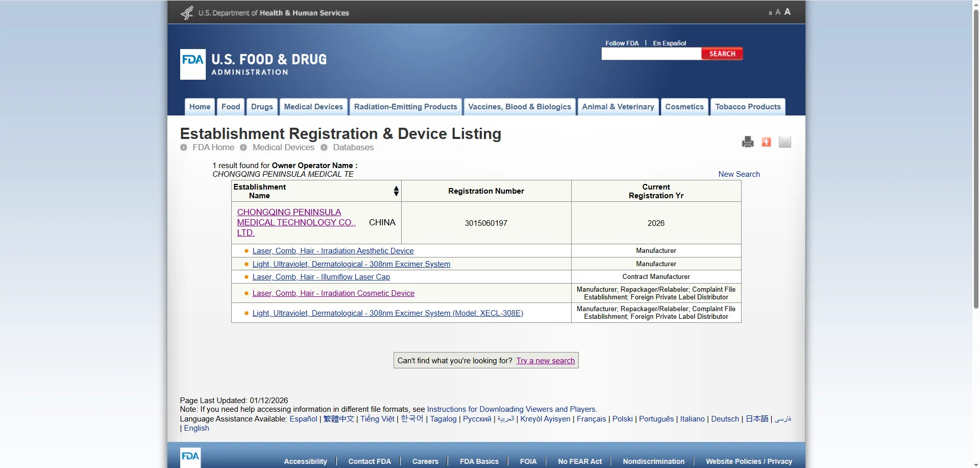
Task: Open Chongqing Peninsula Medical Technology establishment link
Action: coord(296,222)
